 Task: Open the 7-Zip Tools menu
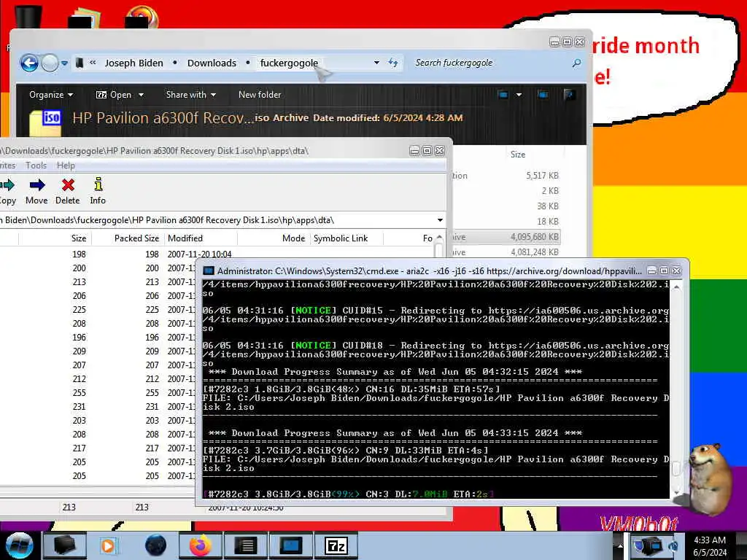click(x=36, y=166)
